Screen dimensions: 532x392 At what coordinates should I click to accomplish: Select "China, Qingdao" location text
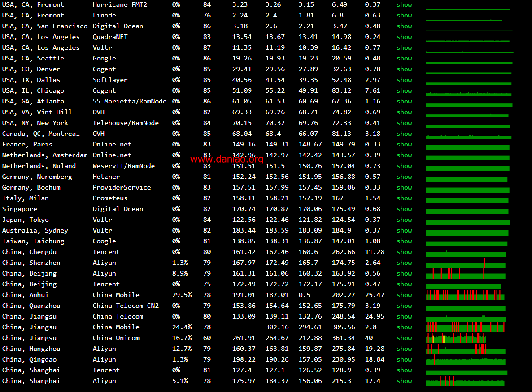click(29, 359)
